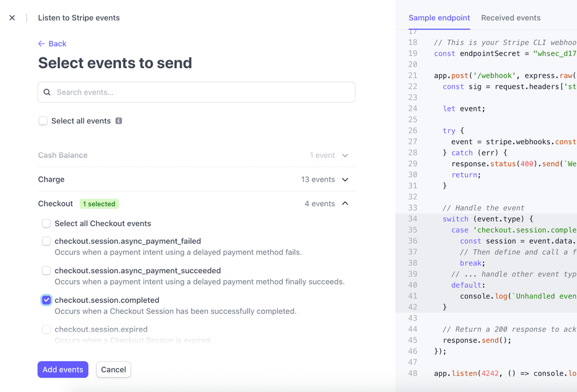This screenshot has width=577, height=392.
Task: Click description of completed Checkout Session event
Action: tap(175, 311)
